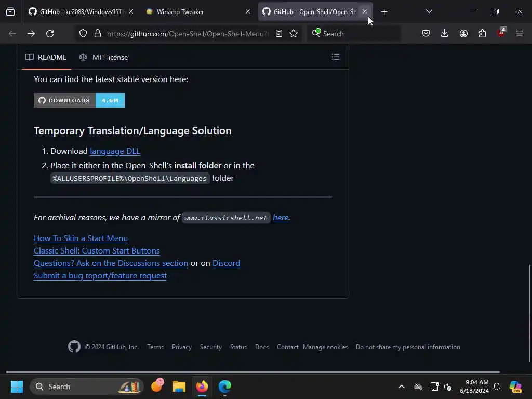532x399 pixels.
Task: Open Copilot preview icon in taskbar
Action: coord(515,387)
